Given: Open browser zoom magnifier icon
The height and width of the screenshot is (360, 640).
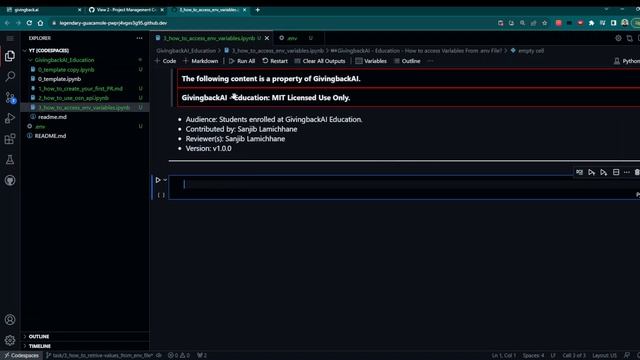Looking at the screenshot, I should (522, 23).
